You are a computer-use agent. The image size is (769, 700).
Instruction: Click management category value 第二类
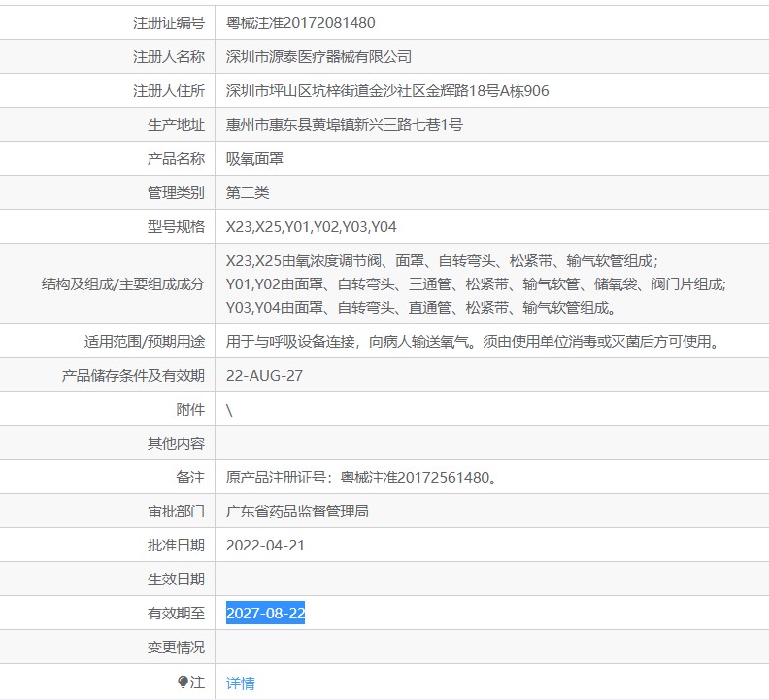coord(248,192)
